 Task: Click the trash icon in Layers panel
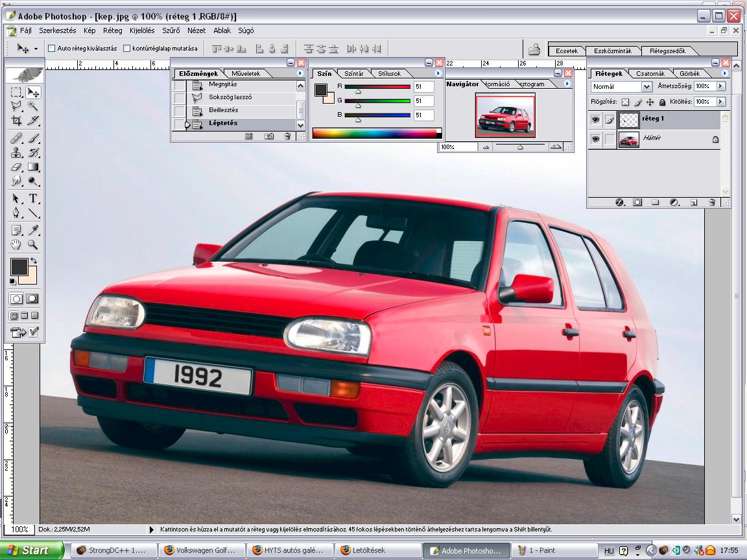[x=712, y=202]
